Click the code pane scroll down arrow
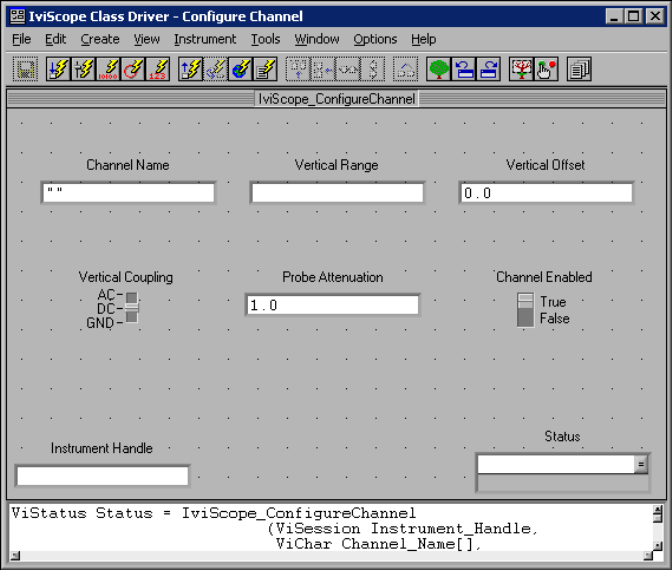Viewport: 672px width, 570px height. (x=657, y=546)
